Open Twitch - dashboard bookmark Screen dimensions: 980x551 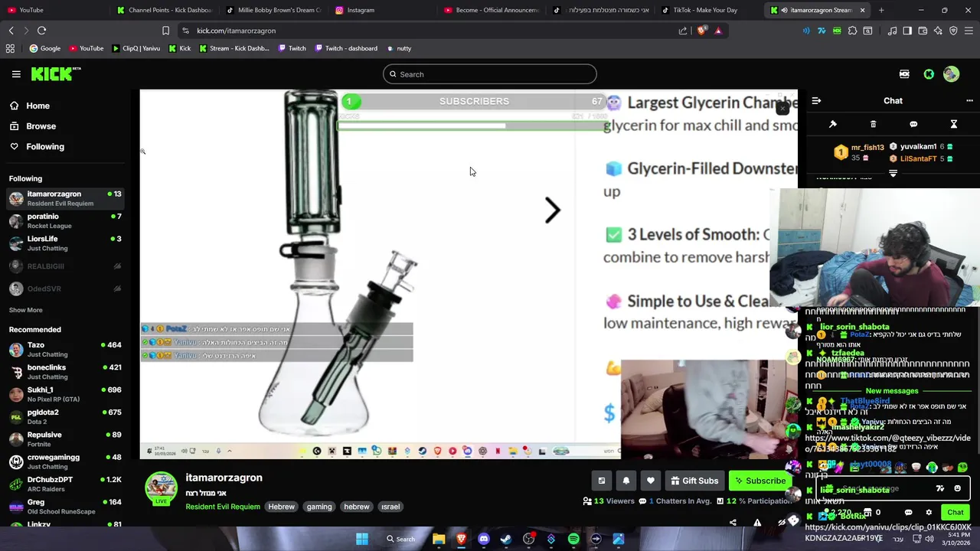tap(346, 48)
